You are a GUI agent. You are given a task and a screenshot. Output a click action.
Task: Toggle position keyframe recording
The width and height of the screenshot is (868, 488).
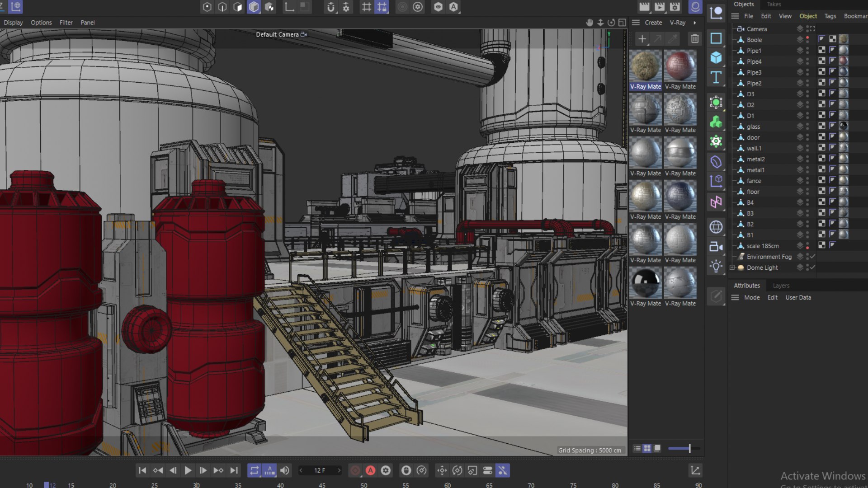pyautogui.click(x=442, y=470)
